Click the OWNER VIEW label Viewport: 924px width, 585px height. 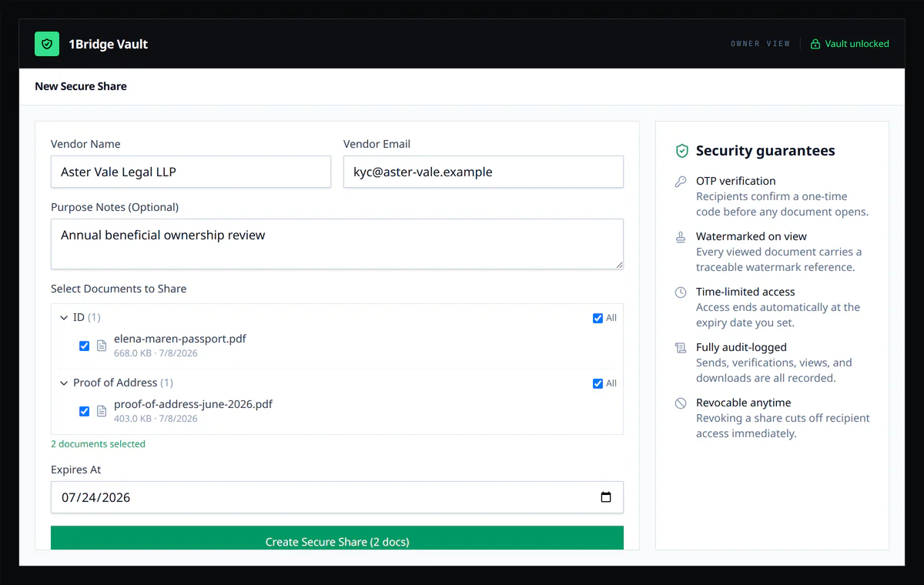tap(761, 44)
